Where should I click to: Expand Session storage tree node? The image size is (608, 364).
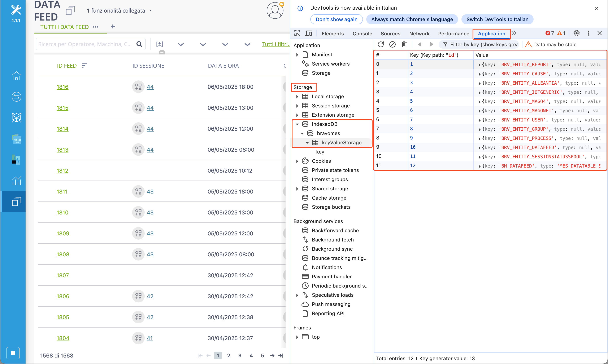(297, 106)
